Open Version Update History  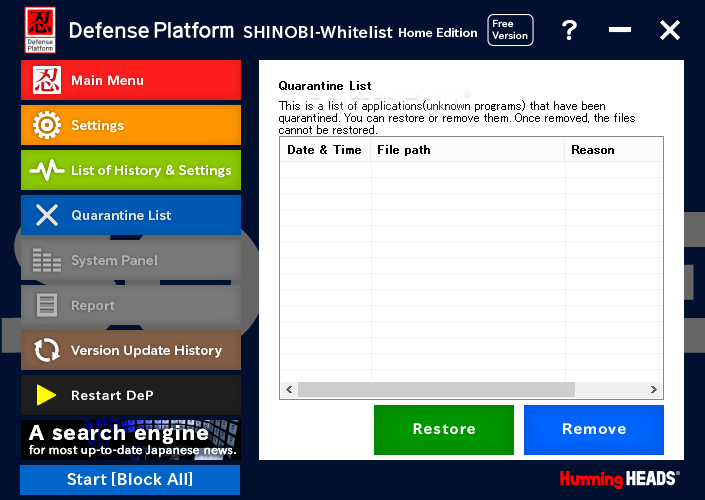pos(131,350)
